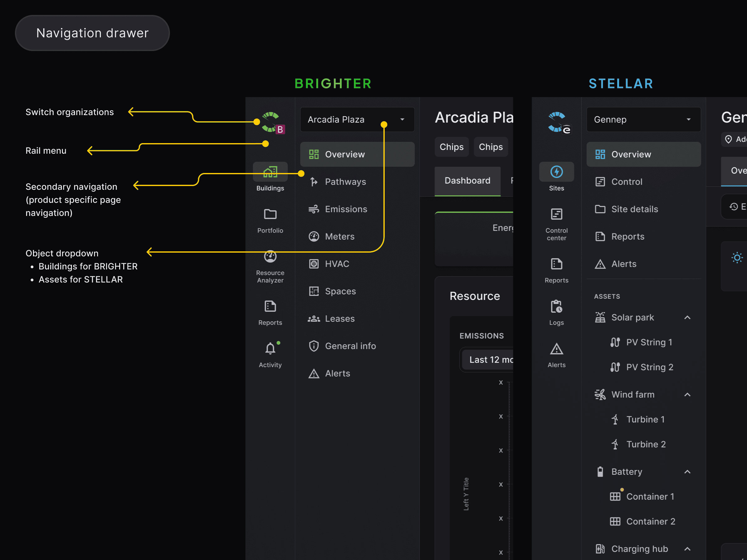
Task: Open Resource Analyzer gauge icon
Action: pos(270,257)
